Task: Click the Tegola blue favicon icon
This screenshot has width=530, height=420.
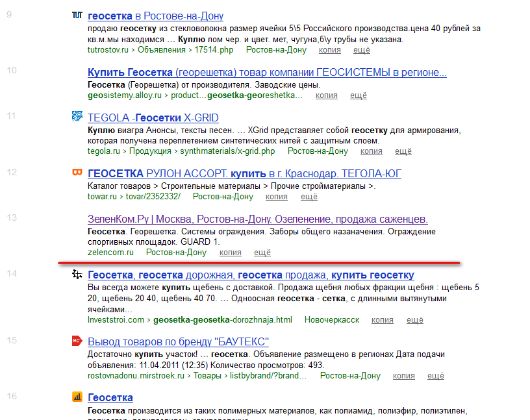Action: 77,116
